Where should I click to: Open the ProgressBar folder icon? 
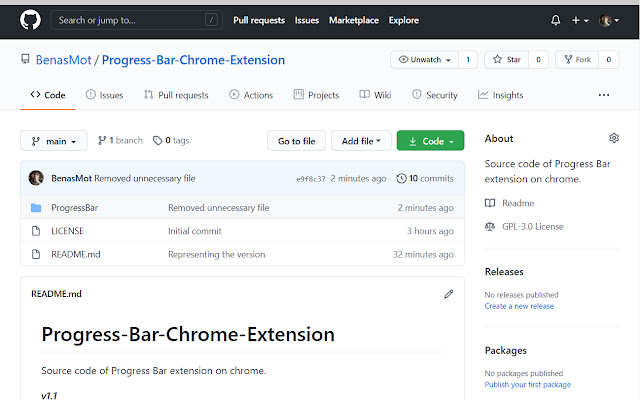coord(36,208)
